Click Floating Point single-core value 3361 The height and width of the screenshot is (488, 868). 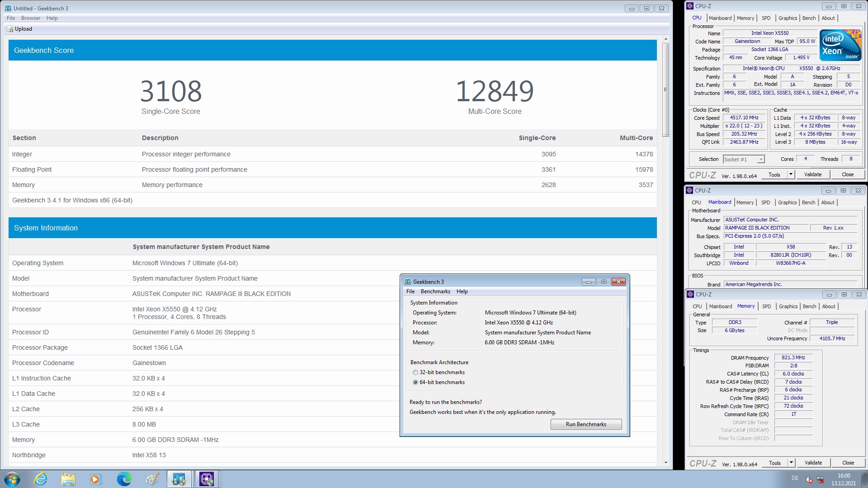pyautogui.click(x=548, y=169)
